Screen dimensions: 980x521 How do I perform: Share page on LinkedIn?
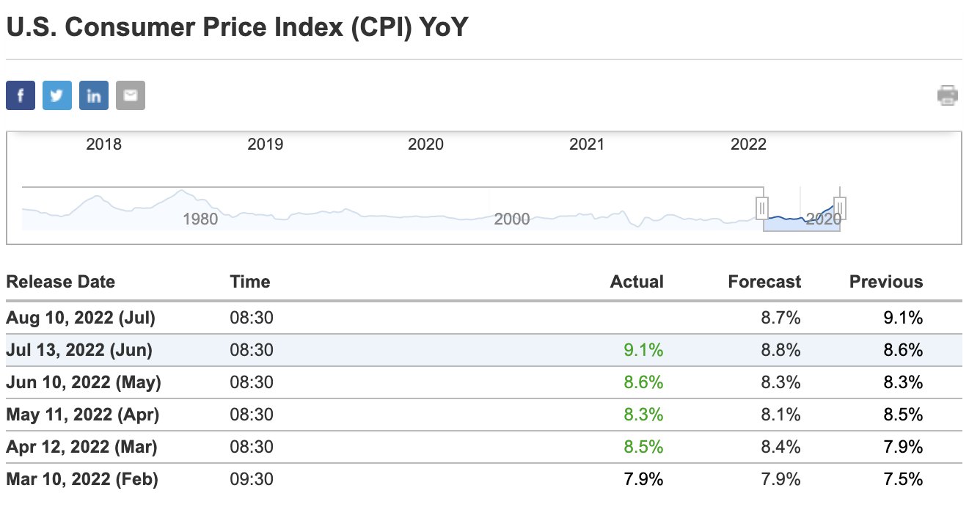tap(94, 95)
